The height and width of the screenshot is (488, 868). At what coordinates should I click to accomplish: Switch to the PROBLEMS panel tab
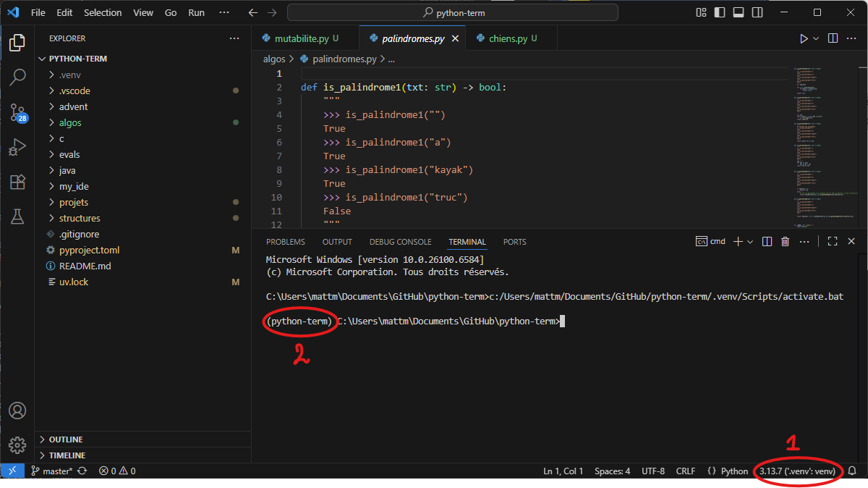tap(286, 242)
